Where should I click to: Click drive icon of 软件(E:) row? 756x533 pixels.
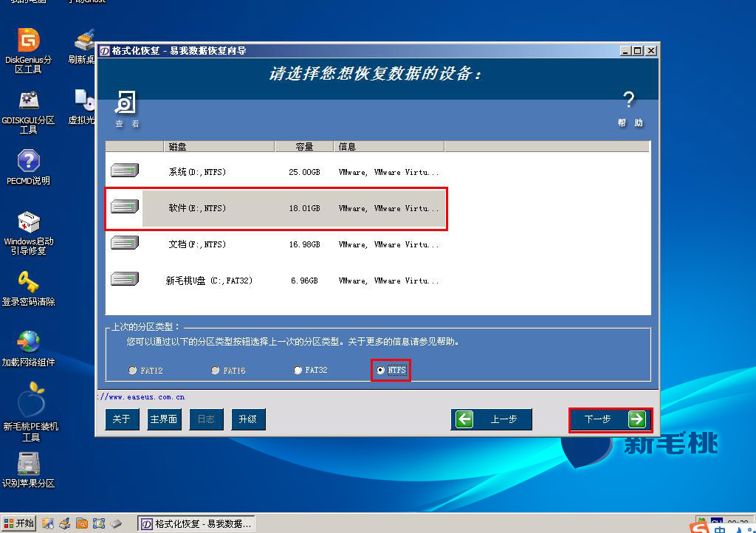coord(124,206)
